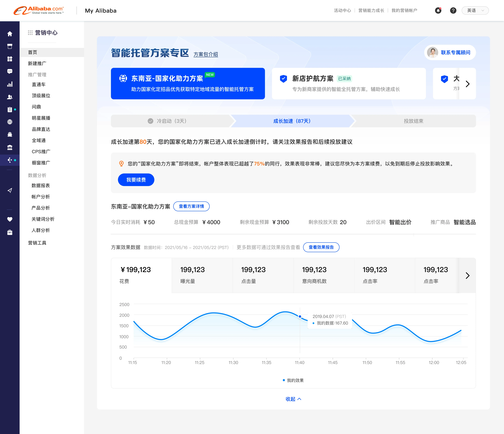
Task: Open the globe icon in sidebar
Action: click(10, 122)
